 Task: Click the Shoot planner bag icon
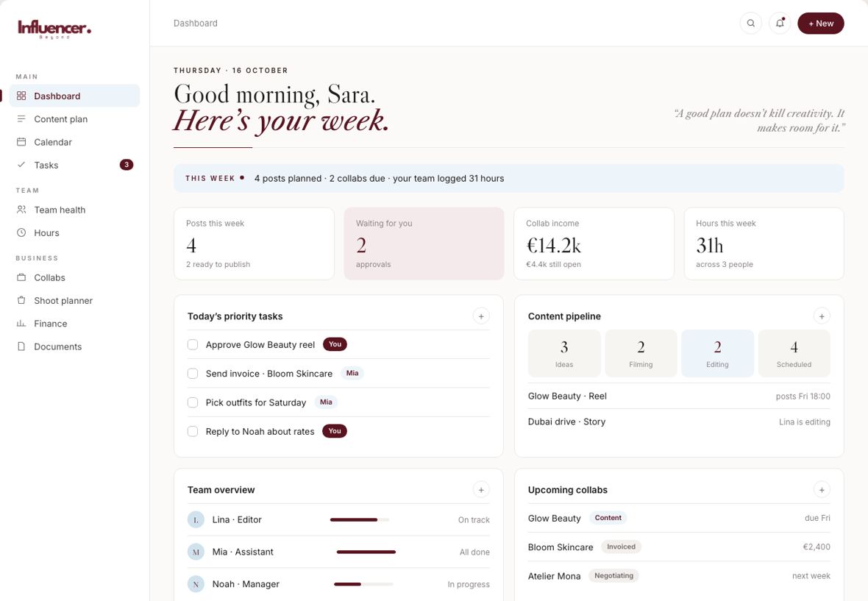(21, 300)
